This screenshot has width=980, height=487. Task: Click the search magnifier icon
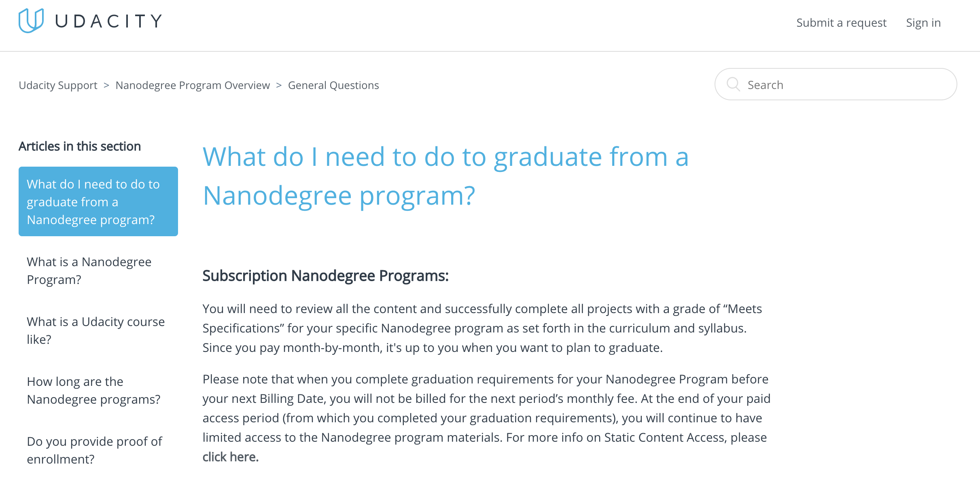[733, 85]
